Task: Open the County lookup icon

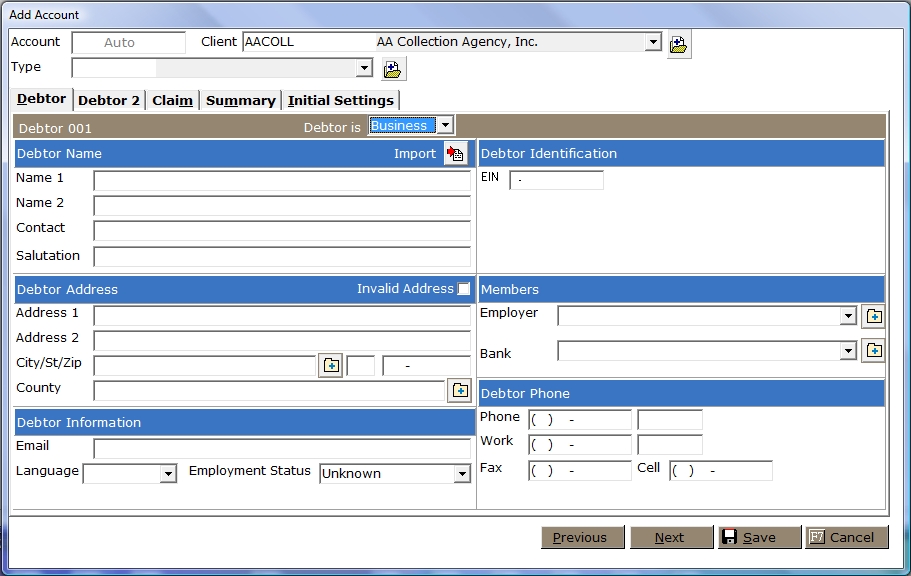Action: coord(459,390)
